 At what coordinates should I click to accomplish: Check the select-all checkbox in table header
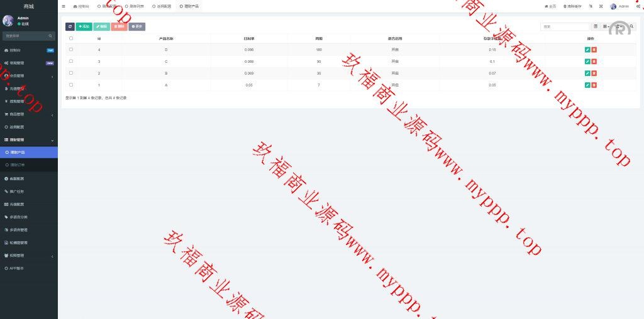[x=71, y=38]
